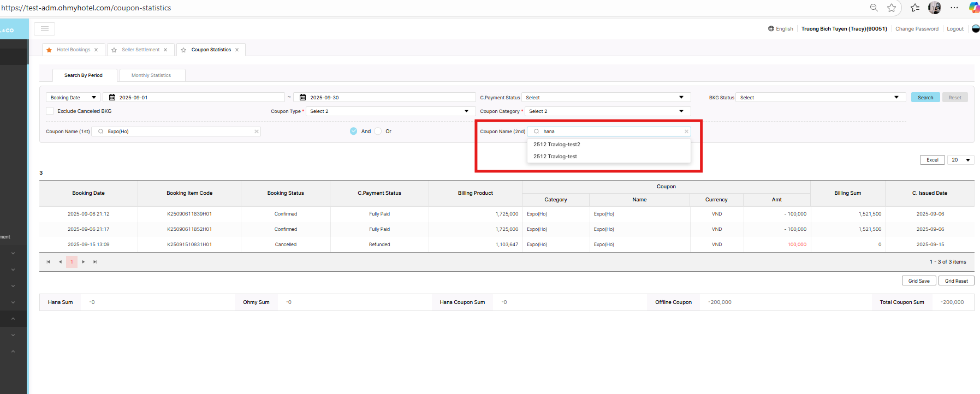This screenshot has height=394, width=980.
Task: Open the Hotel Bookings tab
Action: coord(73,50)
